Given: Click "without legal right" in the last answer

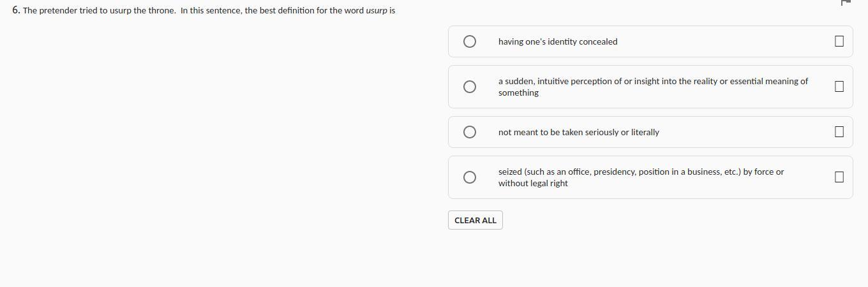Looking at the screenshot, I should (533, 184).
